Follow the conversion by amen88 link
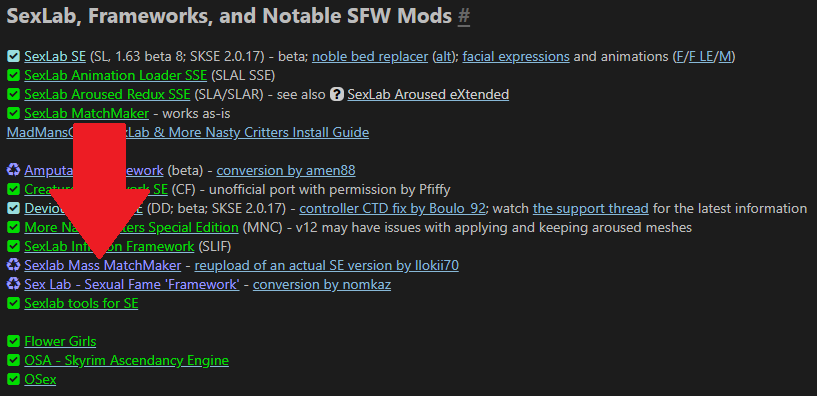The image size is (817, 396). pyautogui.click(x=286, y=170)
